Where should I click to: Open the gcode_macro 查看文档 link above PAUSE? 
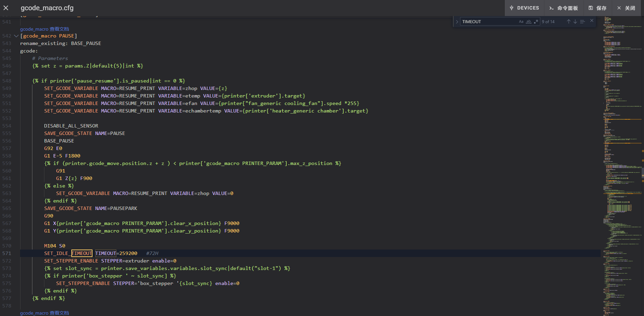(44, 29)
